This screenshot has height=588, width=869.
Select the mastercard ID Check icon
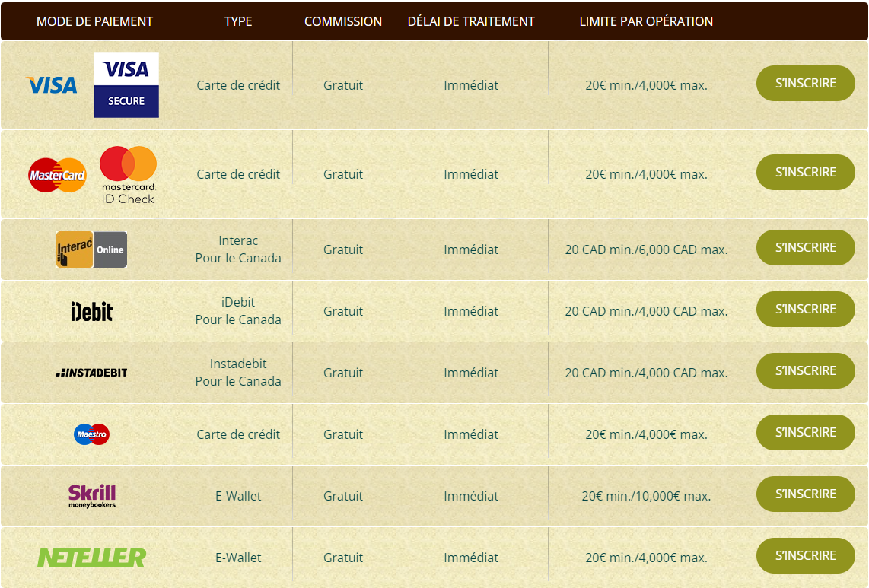[127, 173]
